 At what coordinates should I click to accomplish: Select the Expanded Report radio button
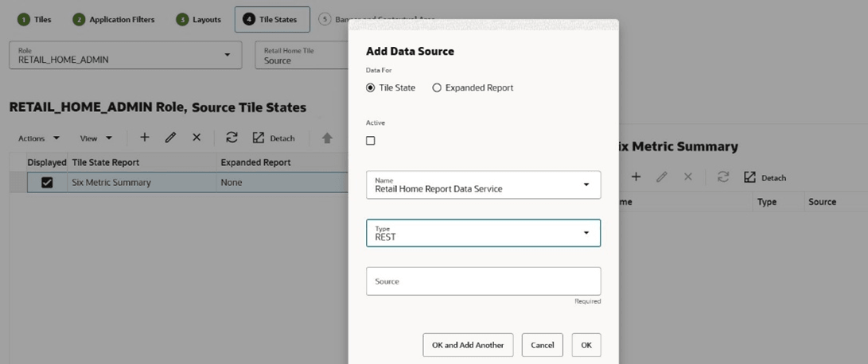coord(437,87)
